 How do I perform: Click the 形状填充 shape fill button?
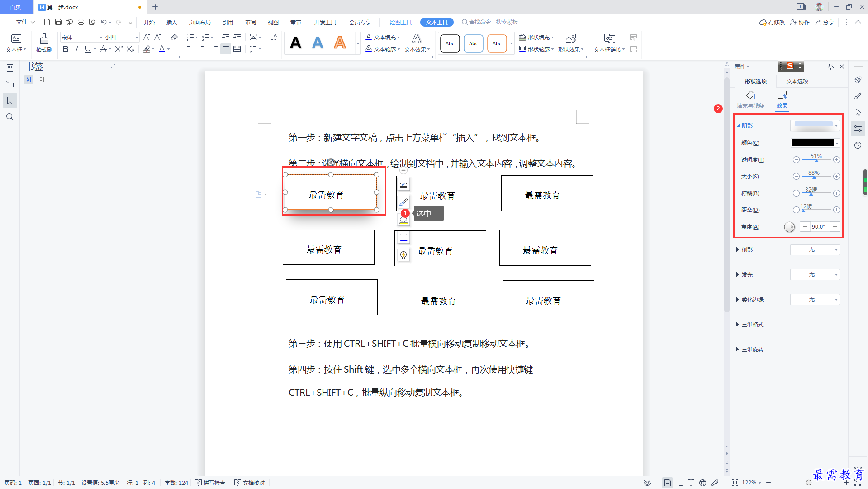pyautogui.click(x=536, y=37)
